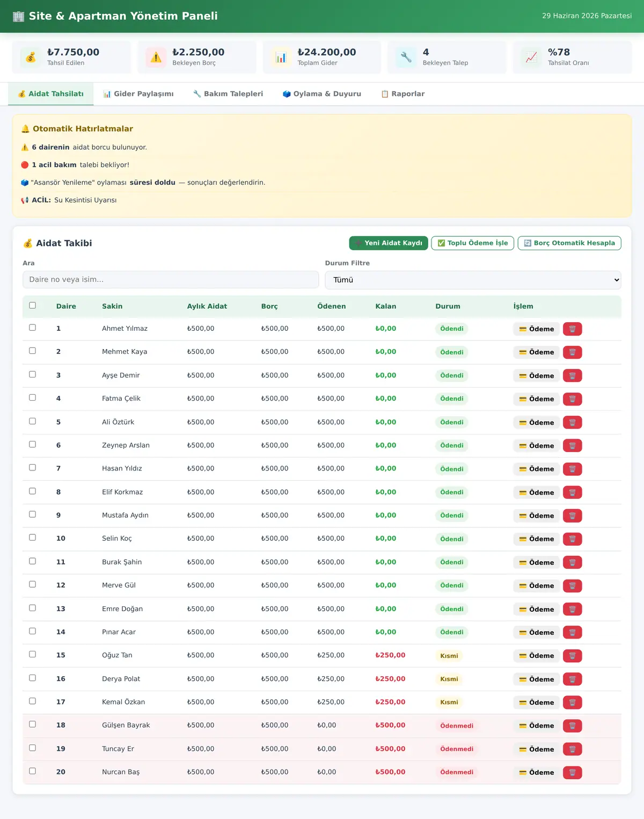Delete Selin Koç entry using trash icon
The image size is (644, 819).
(x=572, y=539)
